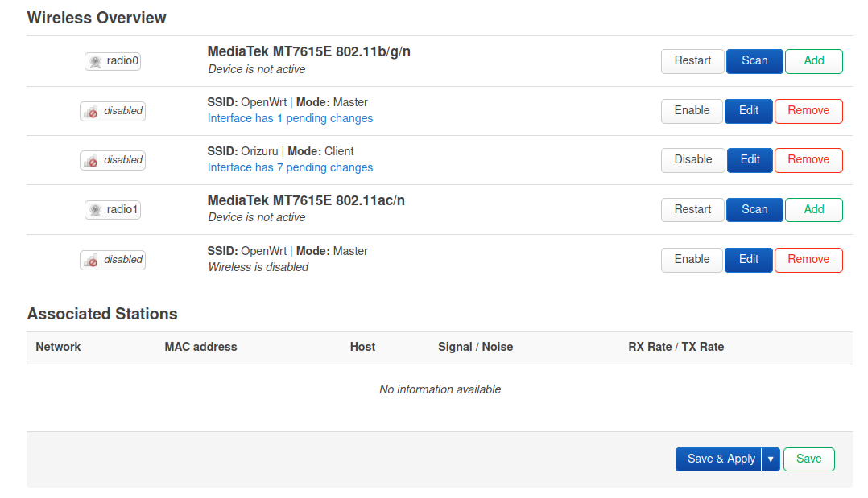The height and width of the screenshot is (498, 868).
Task: Click the radio1 device badge icon
Action: [x=112, y=210]
